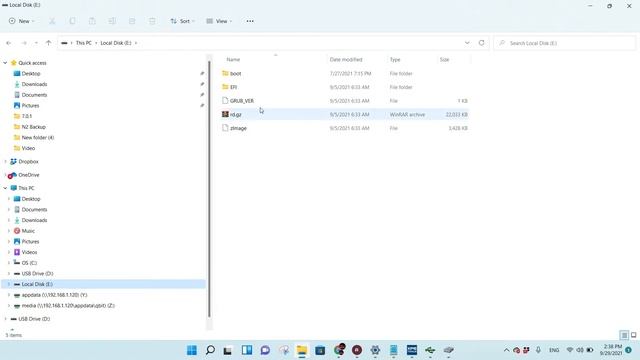640x360 pixels.
Task: Open the See more ellipsis menu
Action: (250, 21)
